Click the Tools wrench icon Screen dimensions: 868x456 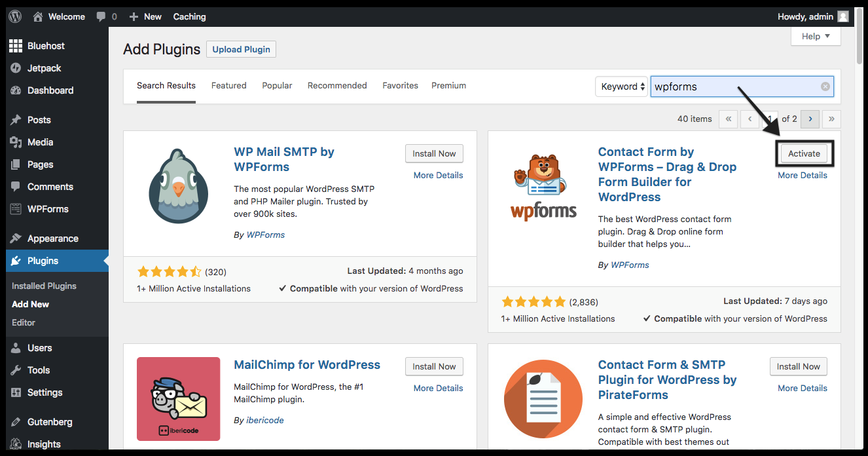click(x=16, y=370)
